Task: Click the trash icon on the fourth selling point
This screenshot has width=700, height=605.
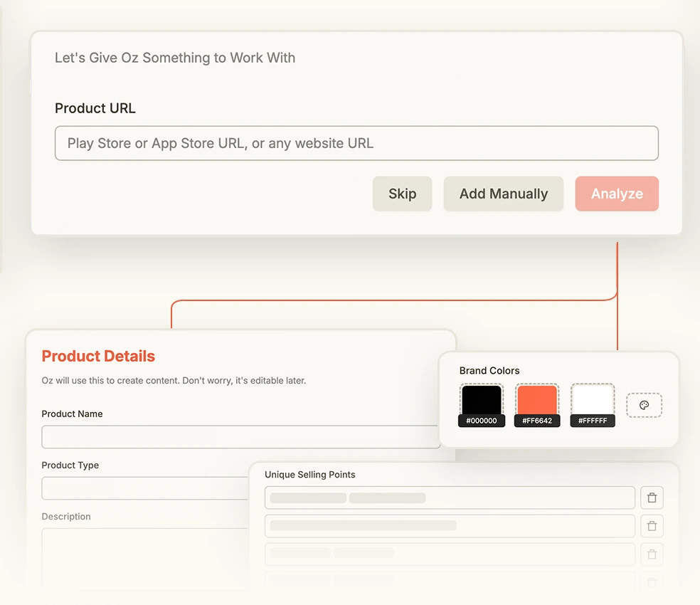Action: [652, 581]
